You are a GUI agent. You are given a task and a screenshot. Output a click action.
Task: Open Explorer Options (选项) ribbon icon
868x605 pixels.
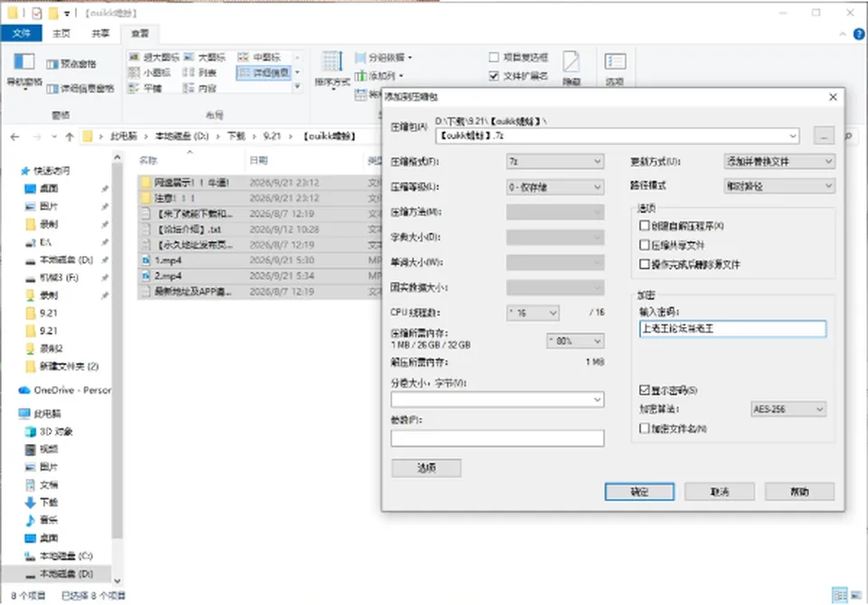click(615, 69)
